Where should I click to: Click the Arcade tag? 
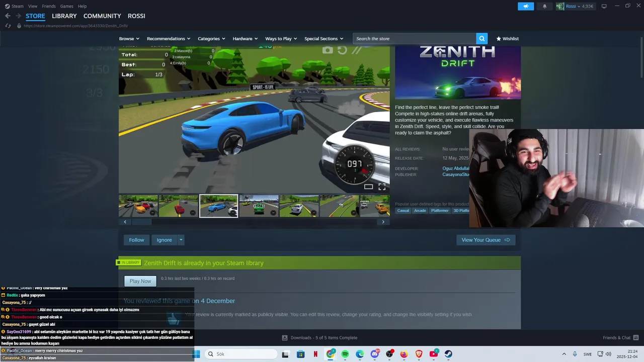pyautogui.click(x=420, y=211)
